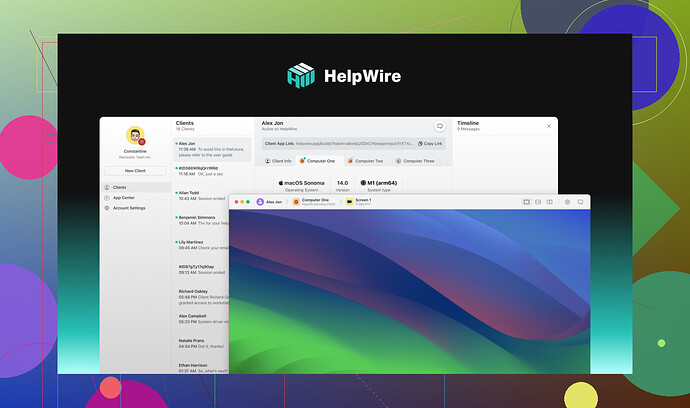Select split-screen view icon in session toolbar
This screenshot has width=690, height=408.
(550, 202)
